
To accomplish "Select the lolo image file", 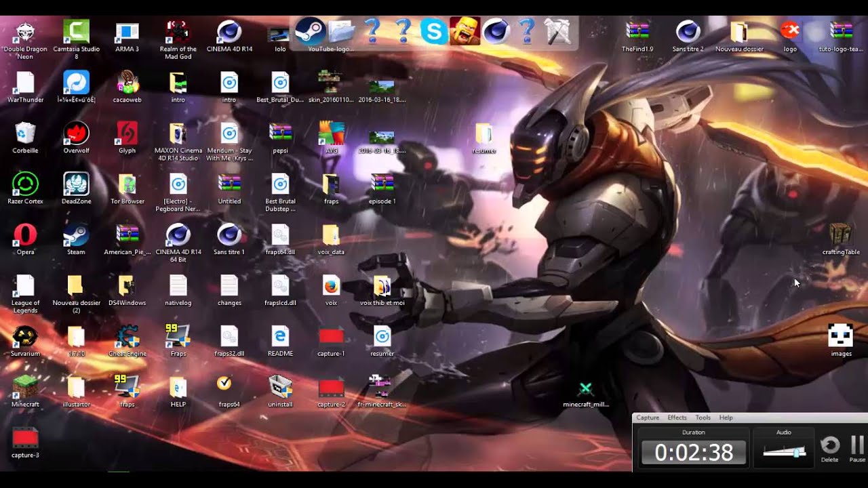I will point(280,35).
